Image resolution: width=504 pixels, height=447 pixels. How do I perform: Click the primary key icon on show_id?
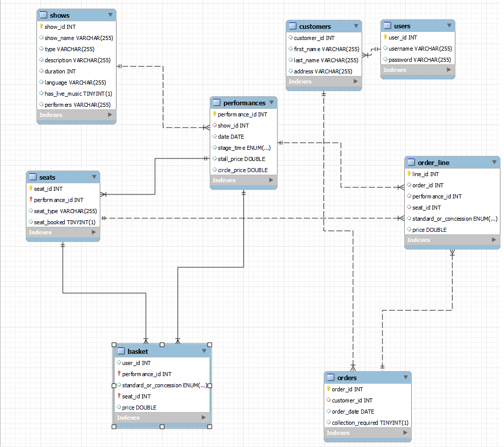[x=41, y=26]
